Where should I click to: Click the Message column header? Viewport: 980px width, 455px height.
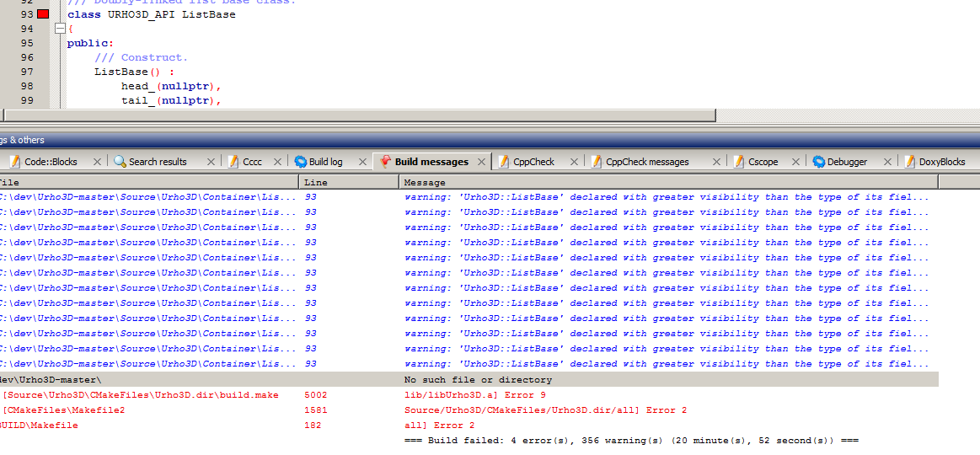click(669, 183)
